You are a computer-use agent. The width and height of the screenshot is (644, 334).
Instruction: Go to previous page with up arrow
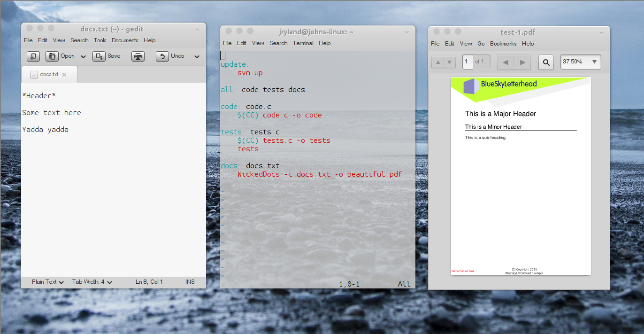437,62
